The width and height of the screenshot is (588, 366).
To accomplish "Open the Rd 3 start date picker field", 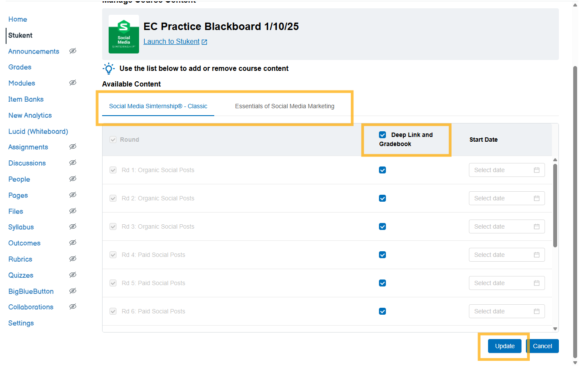I will [507, 226].
